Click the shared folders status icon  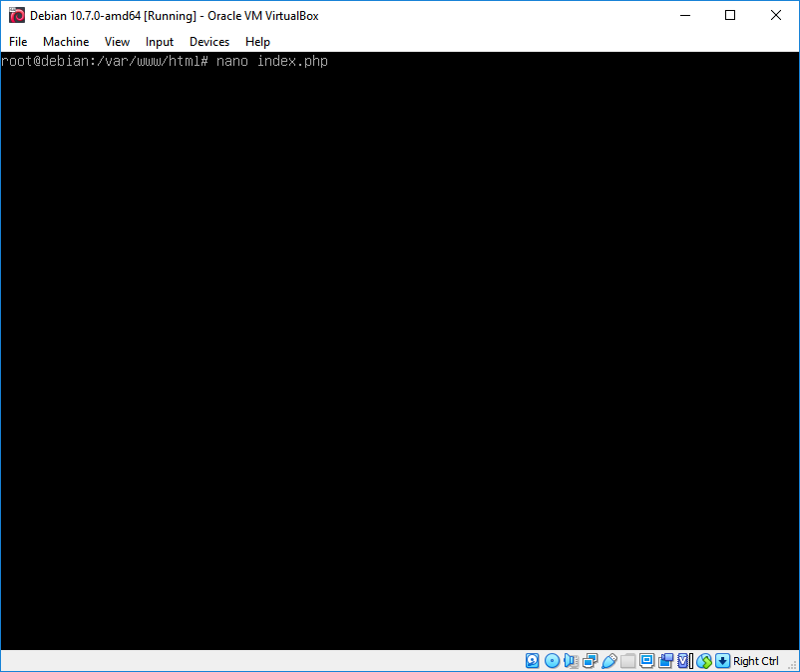point(628,661)
